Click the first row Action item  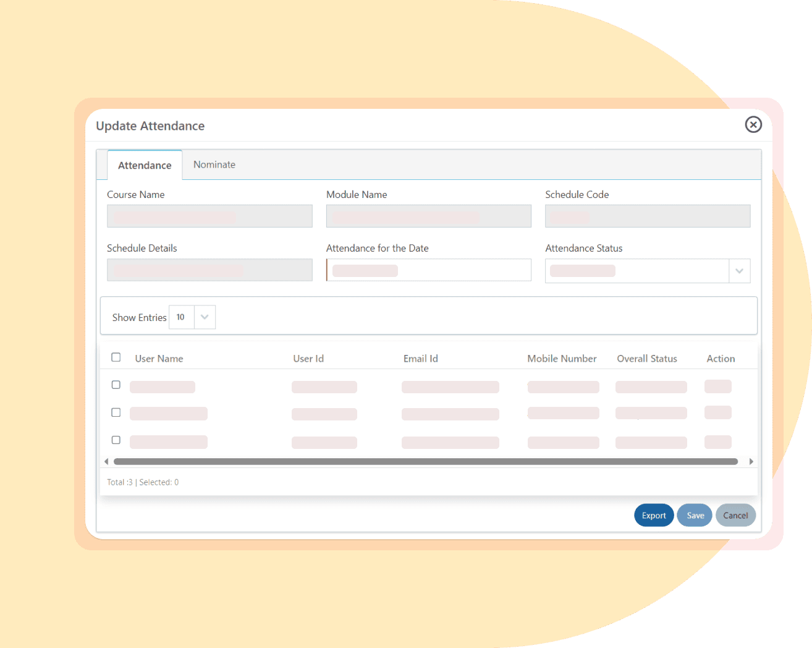tap(718, 386)
